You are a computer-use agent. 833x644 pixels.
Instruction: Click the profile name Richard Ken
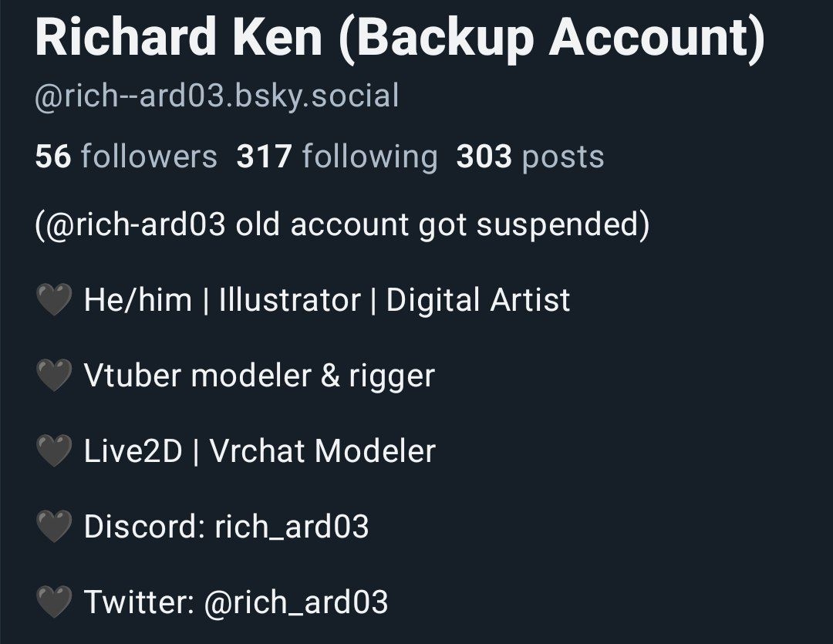pyautogui.click(x=178, y=39)
